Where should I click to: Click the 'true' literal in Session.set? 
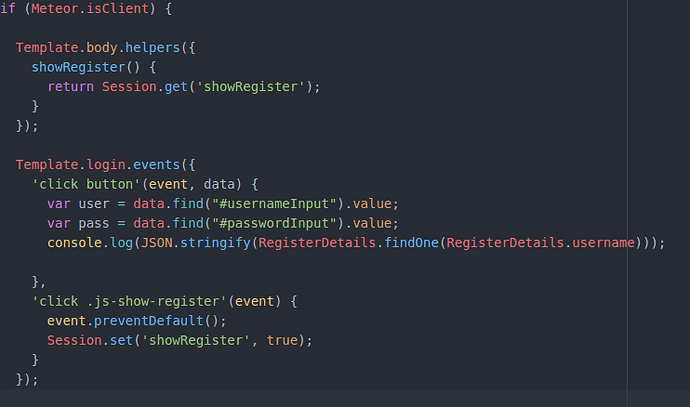[282, 341]
